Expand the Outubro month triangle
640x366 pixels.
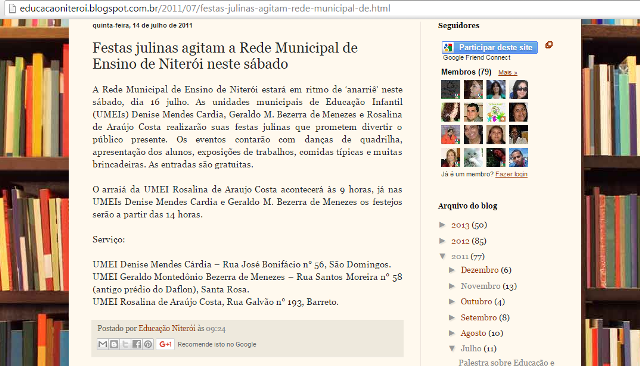452,301
